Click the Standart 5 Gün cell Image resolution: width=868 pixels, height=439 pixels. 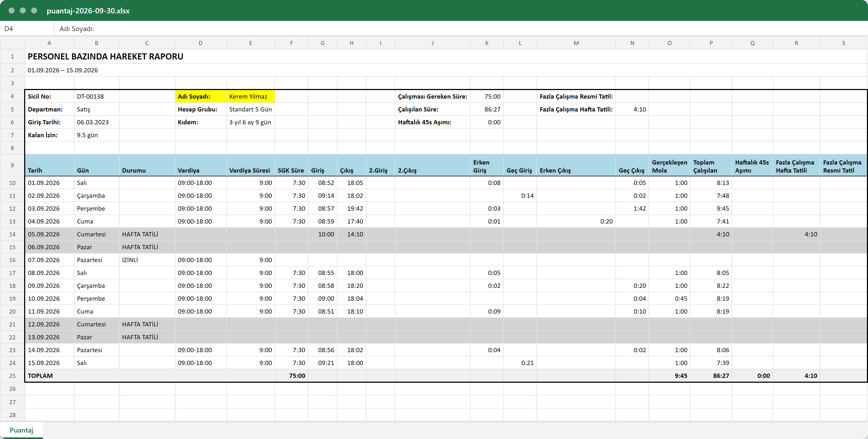pos(251,109)
